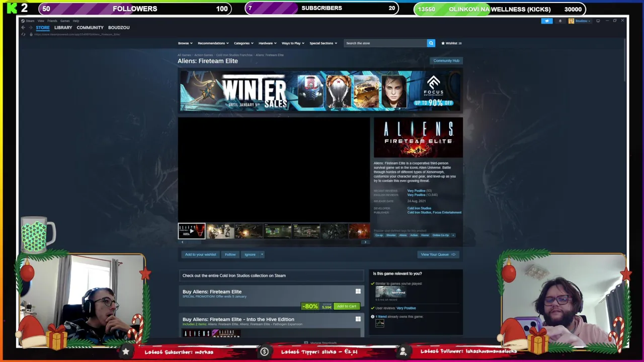Open the View menu
The width and height of the screenshot is (644, 362).
[41, 21]
